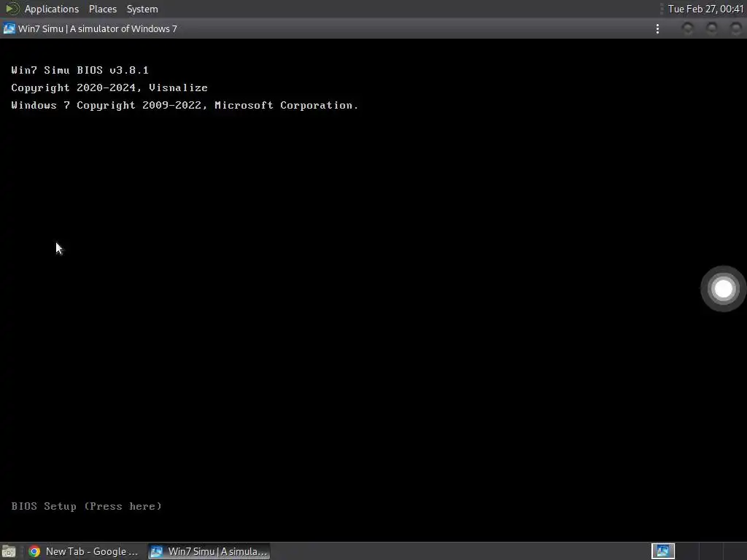Screen dimensions: 747x560
Task: Click the Microsoft Corporation copyright line
Action: pos(185,105)
